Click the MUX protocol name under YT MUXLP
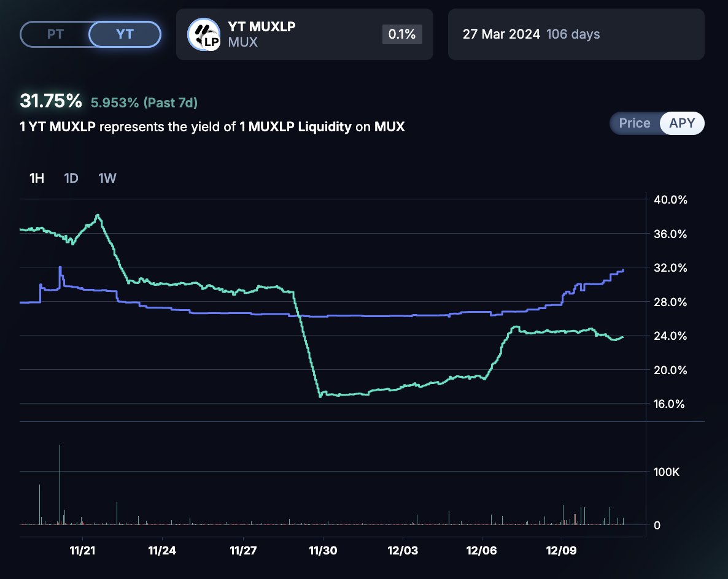Viewport: 728px width, 579px height. coord(243,42)
